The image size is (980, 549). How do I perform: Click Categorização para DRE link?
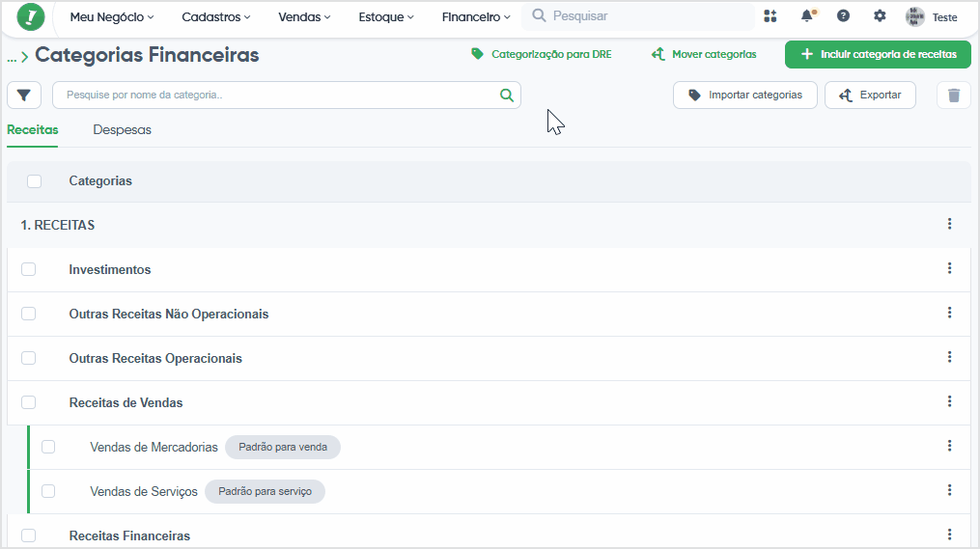(542, 54)
